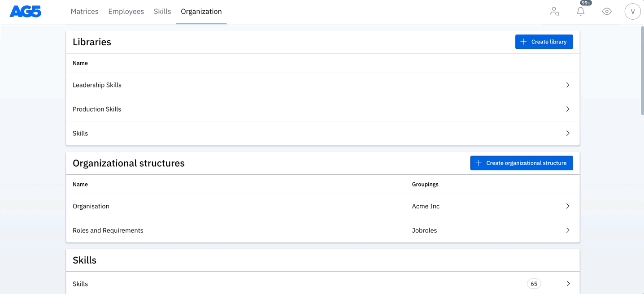Toggle the eye view mode icon

point(607,12)
